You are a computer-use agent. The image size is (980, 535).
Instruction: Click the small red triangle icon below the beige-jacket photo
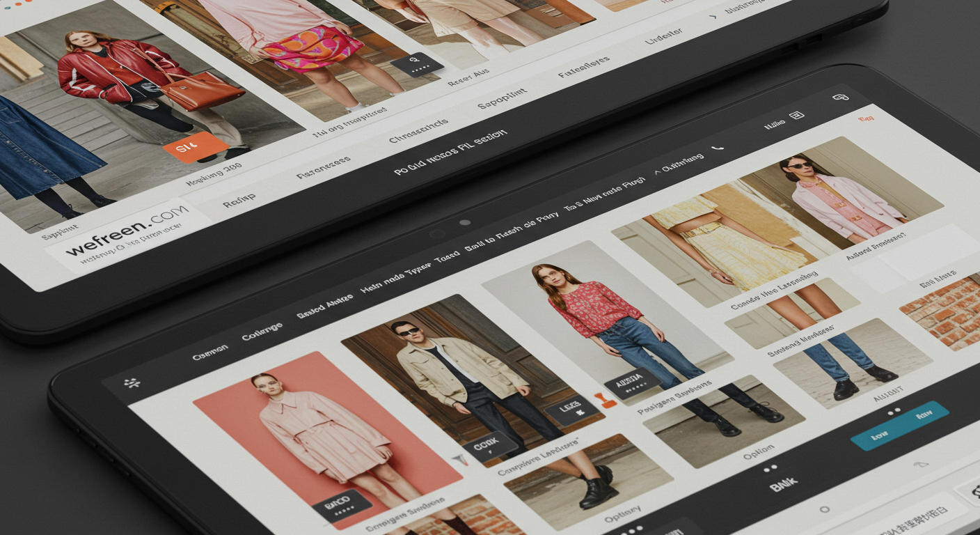(457, 459)
